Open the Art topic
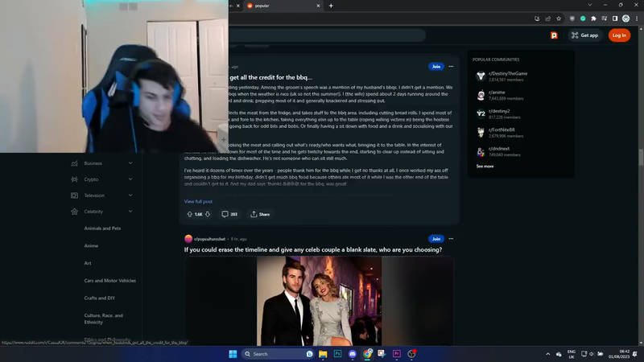This screenshot has width=644, height=362. [x=88, y=263]
